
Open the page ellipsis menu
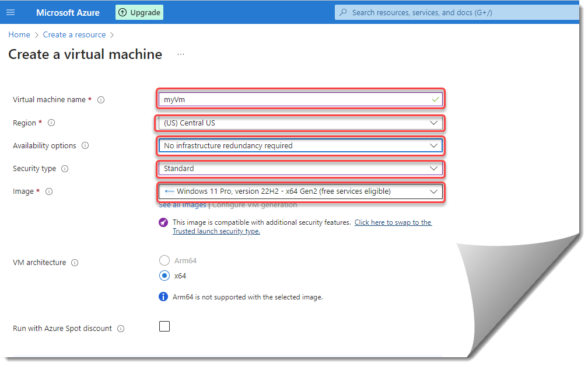[x=180, y=54]
